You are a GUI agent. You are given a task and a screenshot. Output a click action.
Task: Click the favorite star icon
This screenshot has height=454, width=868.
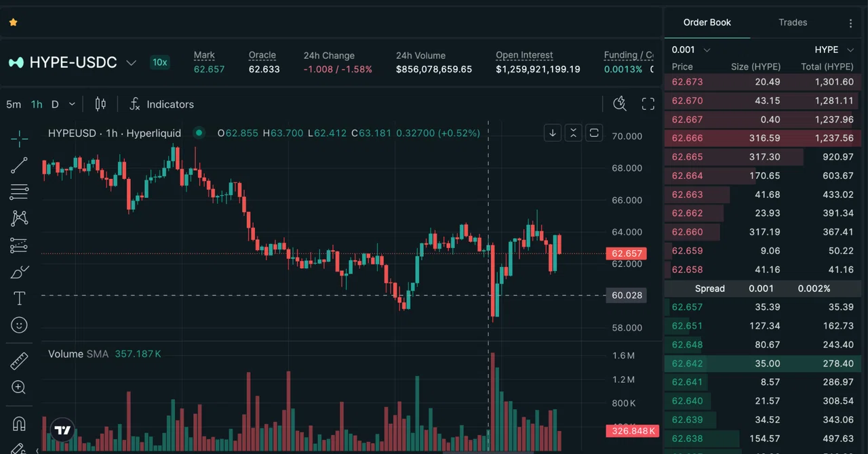13,22
